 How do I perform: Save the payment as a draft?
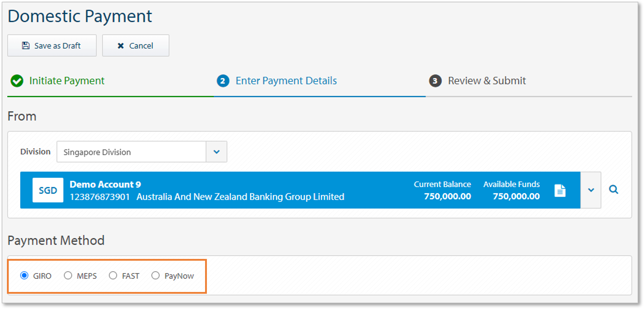coord(52,45)
